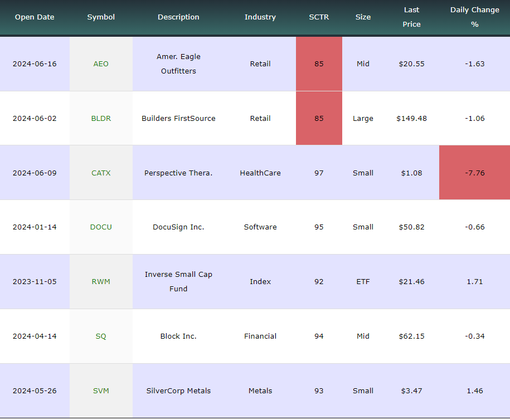Sort by Industry column header

(x=260, y=17)
